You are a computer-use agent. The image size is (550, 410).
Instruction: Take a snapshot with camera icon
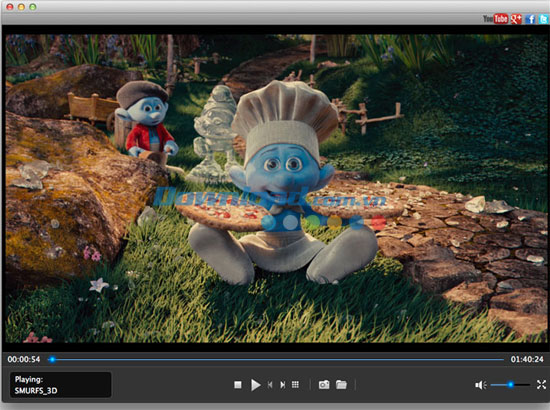point(324,385)
